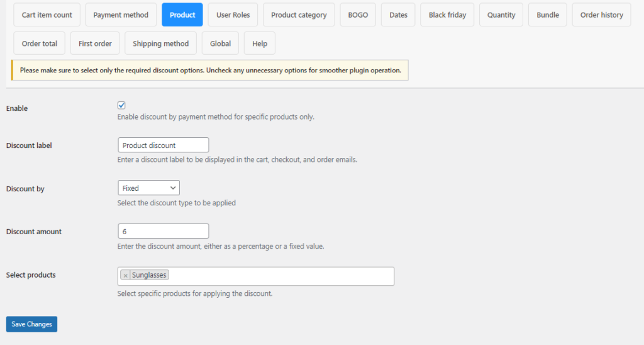The height and width of the screenshot is (345, 644).
Task: Click the Save Changes button
Action: tap(31, 324)
